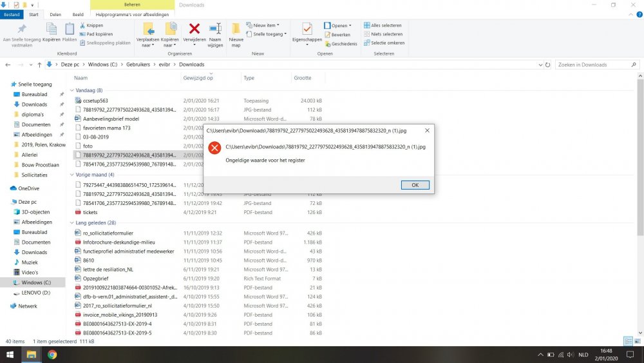
Task: Click Alles selecteren in the ribbon
Action: click(x=383, y=26)
